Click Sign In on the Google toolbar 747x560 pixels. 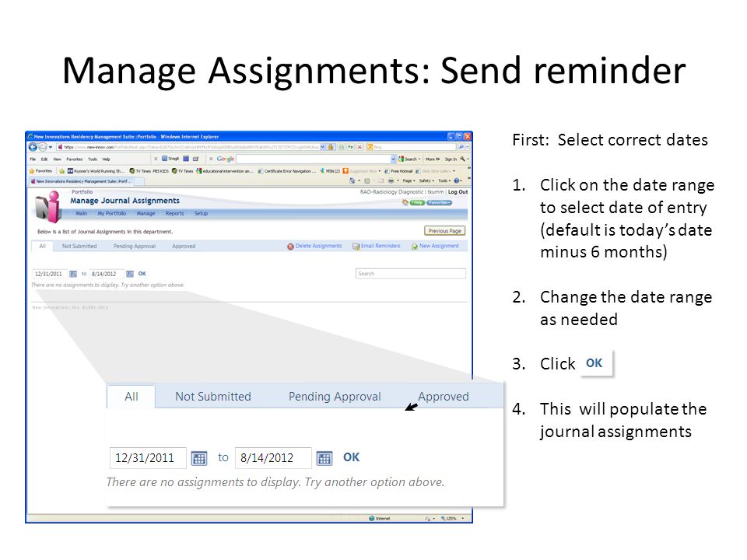coord(451,159)
